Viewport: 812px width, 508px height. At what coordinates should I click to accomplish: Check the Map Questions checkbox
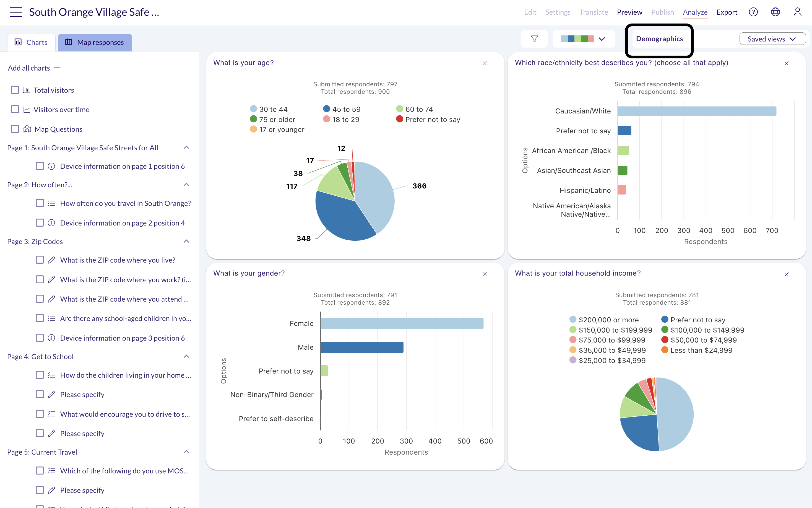tap(15, 129)
